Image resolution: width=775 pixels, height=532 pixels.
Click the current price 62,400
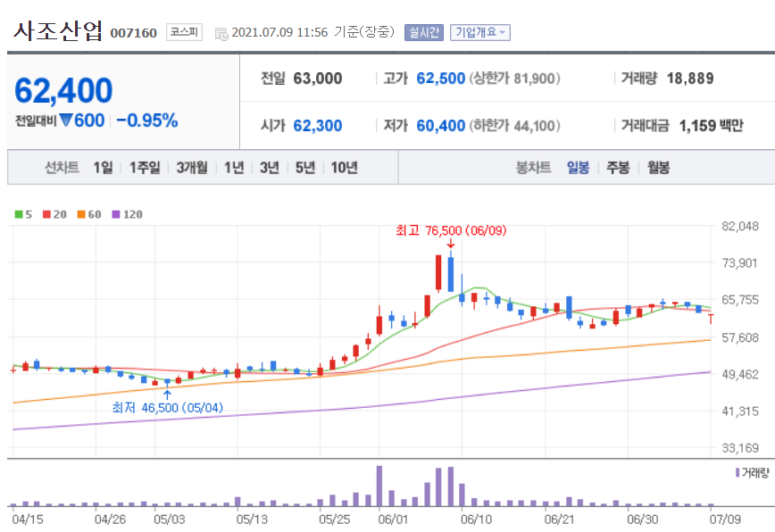[63, 90]
